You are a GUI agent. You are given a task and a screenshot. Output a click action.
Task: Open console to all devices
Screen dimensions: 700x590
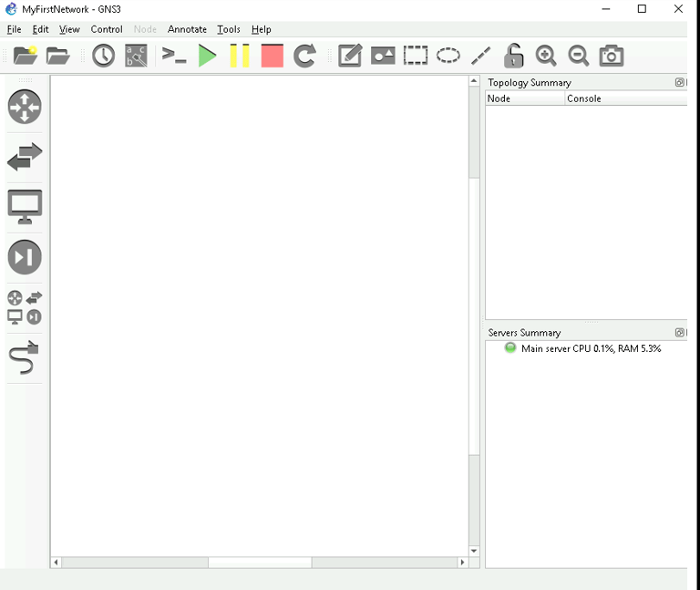pyautogui.click(x=174, y=56)
